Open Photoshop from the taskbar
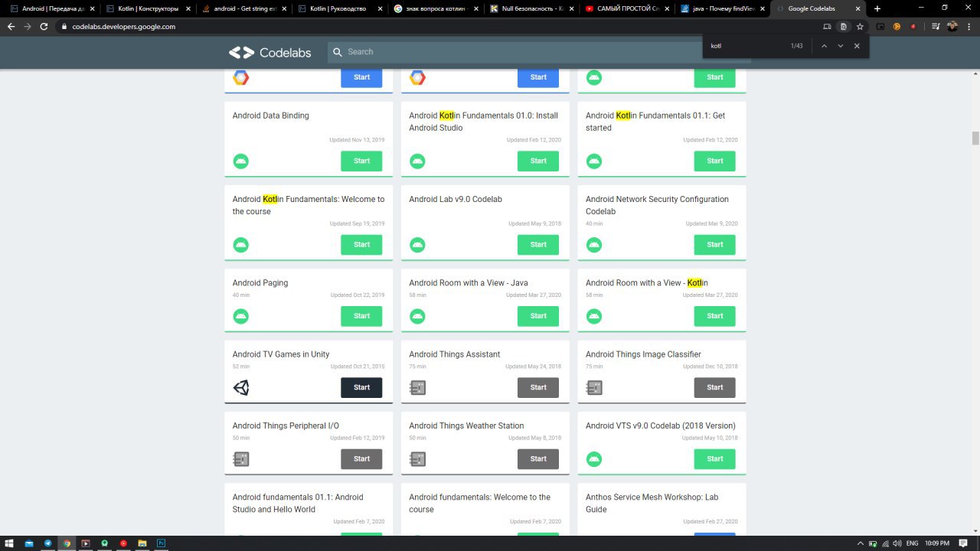Image resolution: width=980 pixels, height=551 pixels. pyautogui.click(x=162, y=543)
